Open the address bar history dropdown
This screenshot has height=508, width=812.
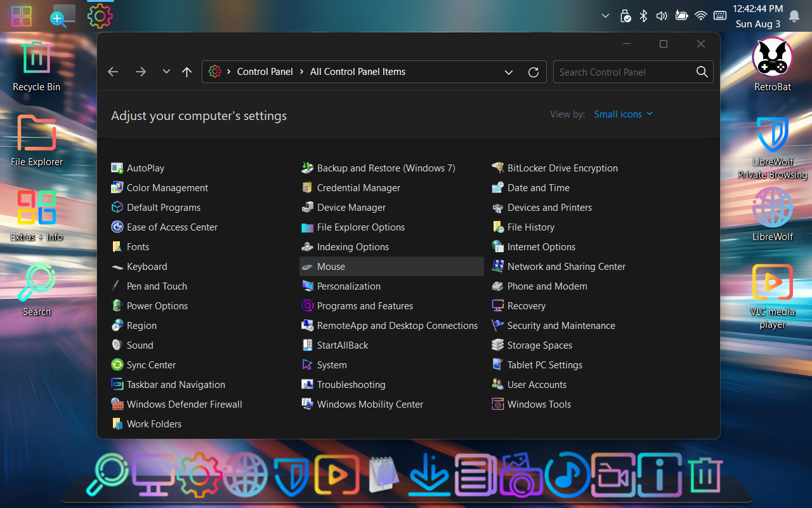coord(509,72)
